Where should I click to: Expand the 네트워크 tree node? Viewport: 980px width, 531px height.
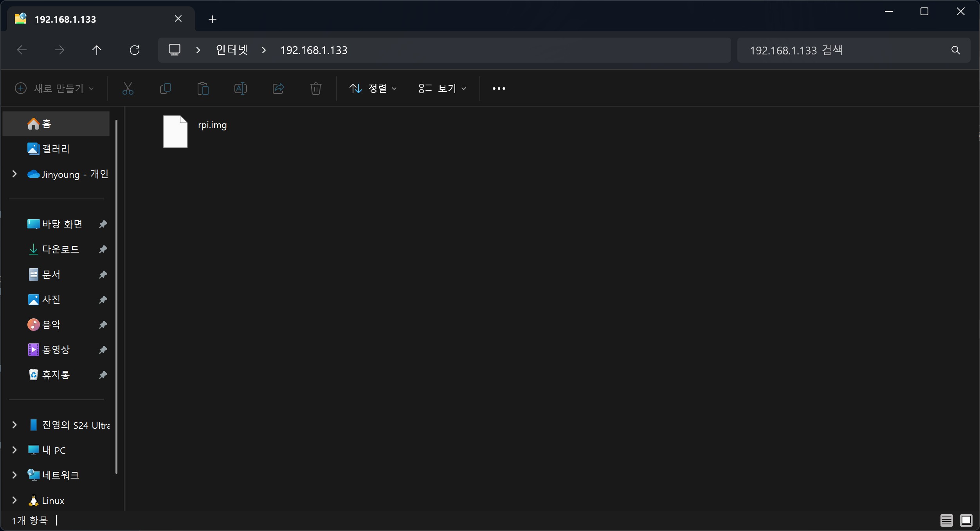[x=14, y=475]
